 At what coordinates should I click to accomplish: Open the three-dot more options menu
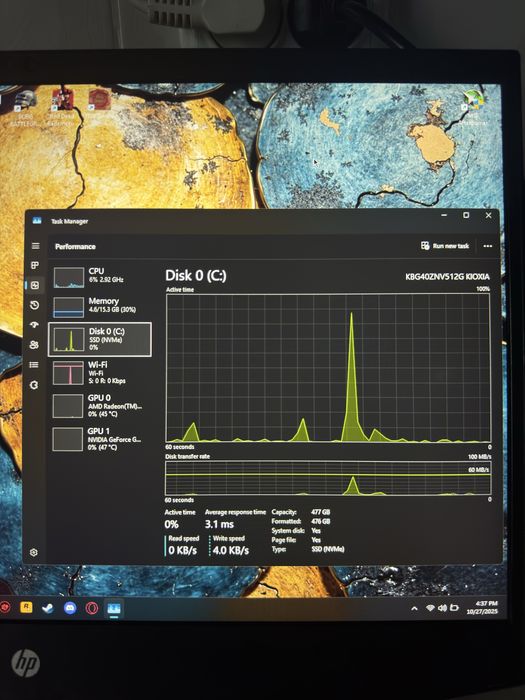pos(488,246)
